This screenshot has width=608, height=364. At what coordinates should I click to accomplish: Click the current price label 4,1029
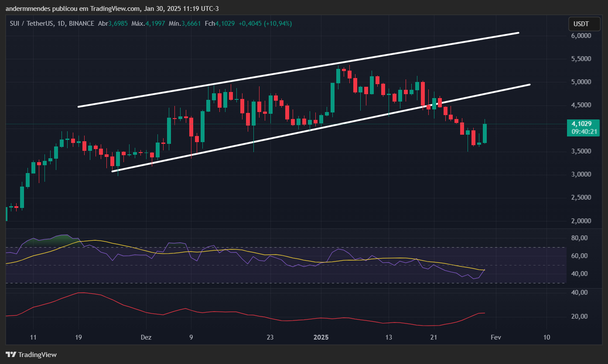click(x=582, y=124)
